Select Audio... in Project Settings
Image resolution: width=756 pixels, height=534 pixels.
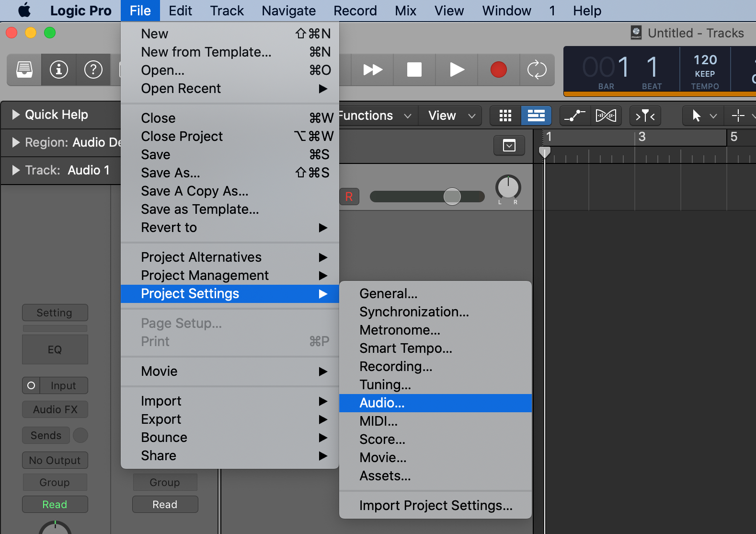[x=435, y=403]
